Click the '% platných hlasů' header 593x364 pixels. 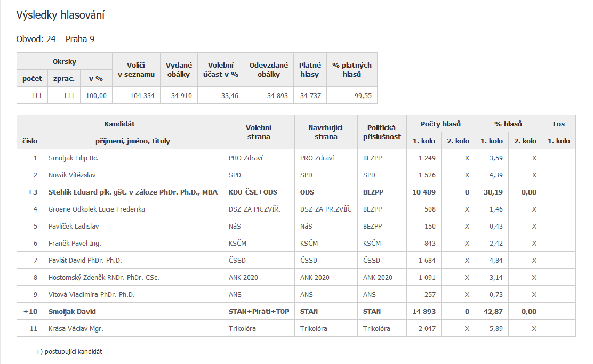(x=352, y=70)
